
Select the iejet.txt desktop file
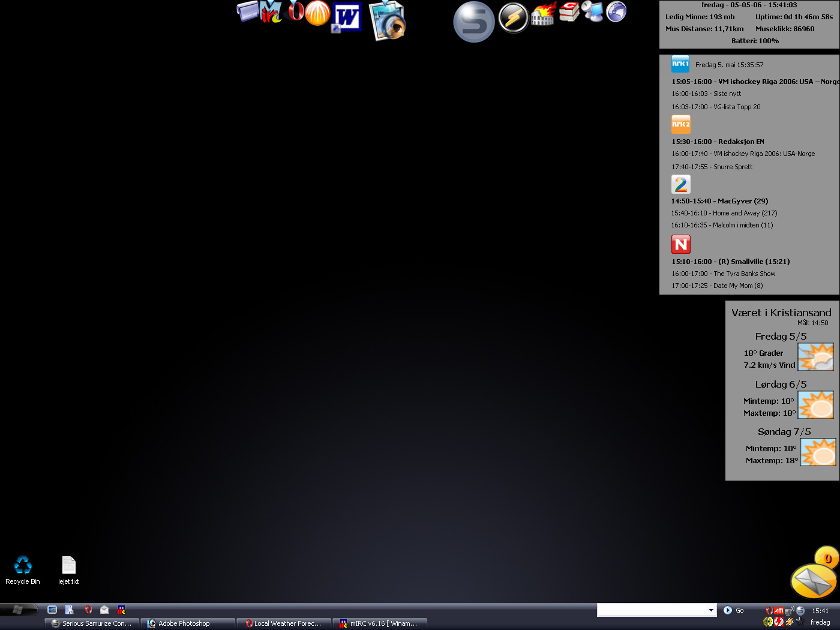[68, 570]
